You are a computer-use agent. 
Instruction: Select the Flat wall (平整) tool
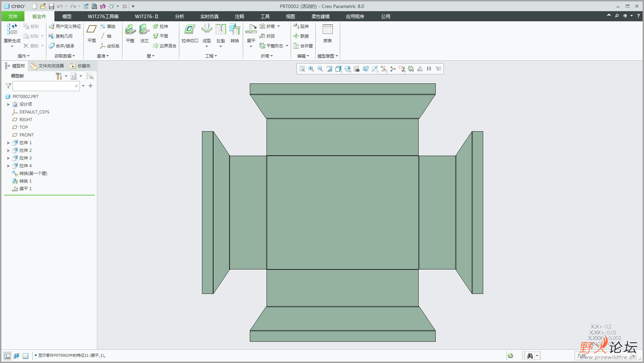[x=130, y=33]
